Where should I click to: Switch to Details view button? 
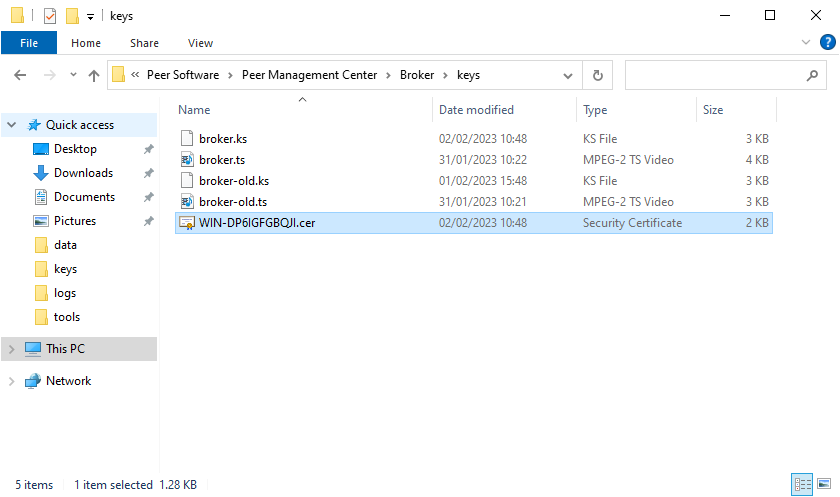point(802,484)
